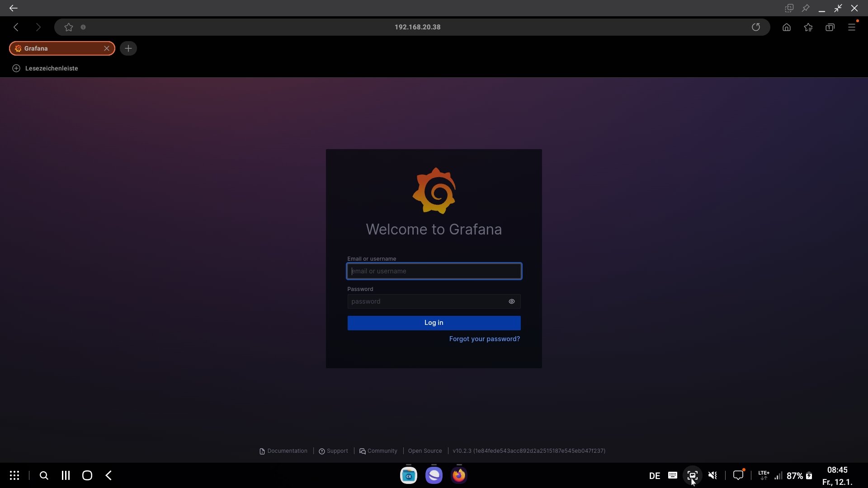Go to the browser home page
This screenshot has width=868, height=488.
pyautogui.click(x=786, y=27)
